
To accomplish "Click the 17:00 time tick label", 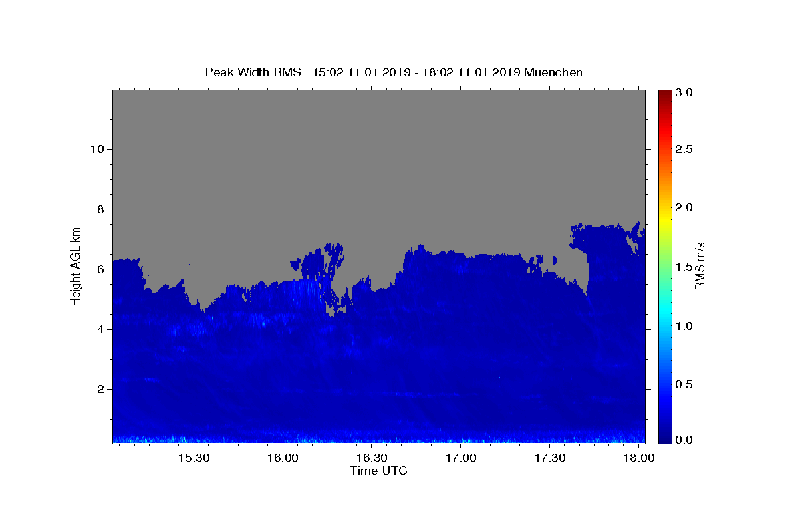I will 461,458.
